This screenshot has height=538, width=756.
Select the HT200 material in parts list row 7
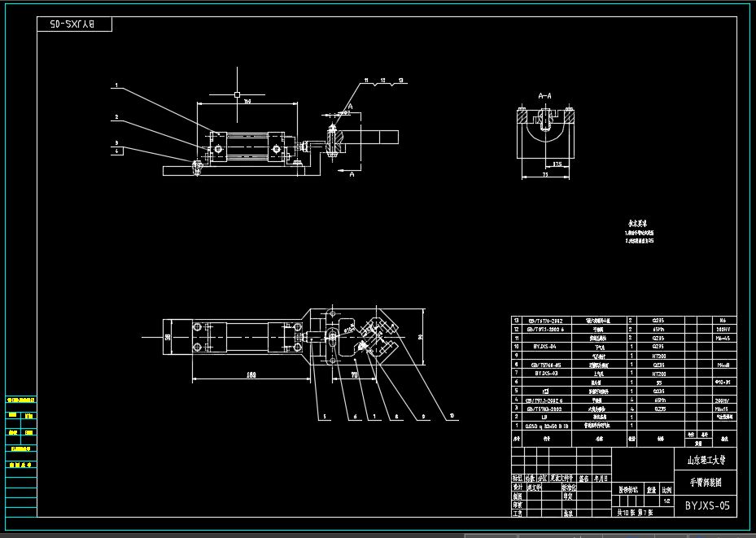point(658,374)
